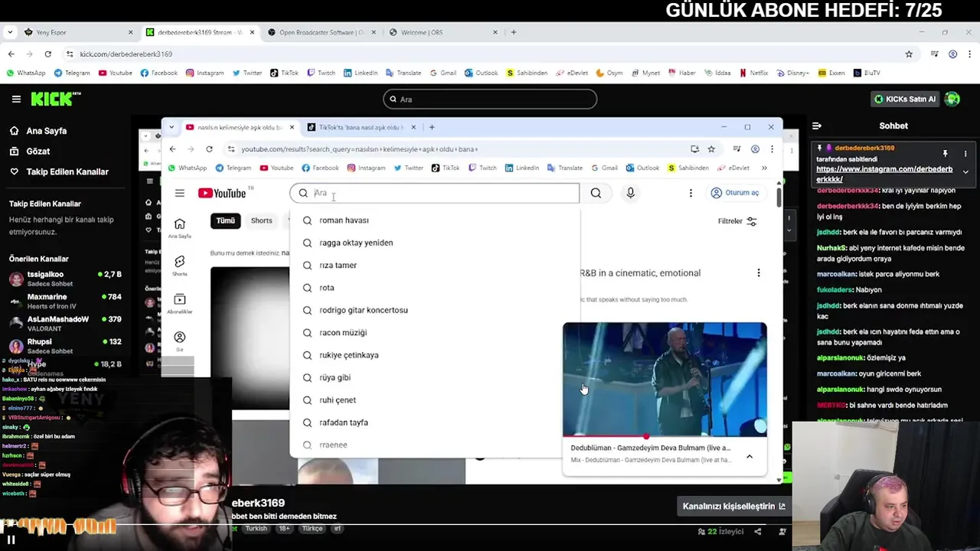980x551 pixels.
Task: Open Filtreler search filters
Action: click(x=737, y=221)
